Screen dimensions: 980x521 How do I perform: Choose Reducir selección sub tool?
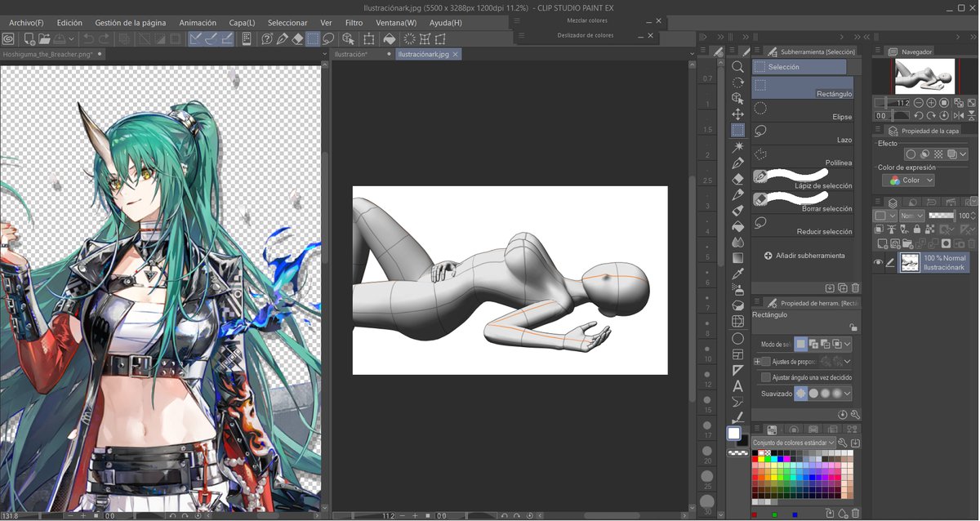pyautogui.click(x=803, y=225)
